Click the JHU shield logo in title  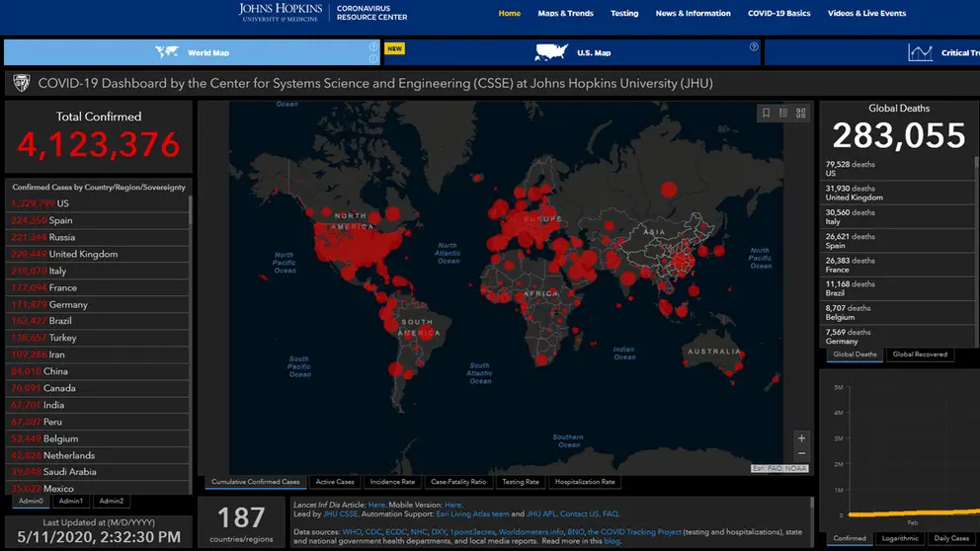[x=22, y=83]
